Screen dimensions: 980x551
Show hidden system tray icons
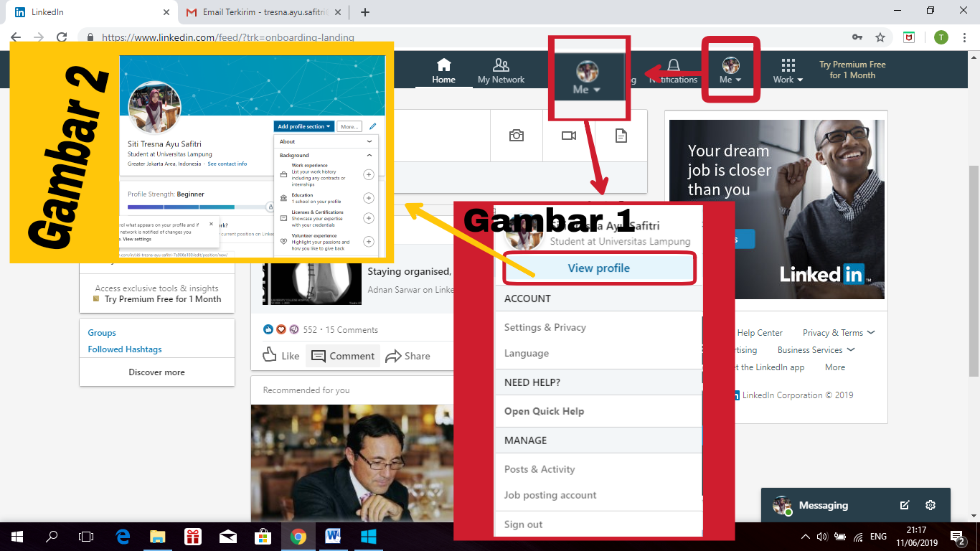pos(806,536)
